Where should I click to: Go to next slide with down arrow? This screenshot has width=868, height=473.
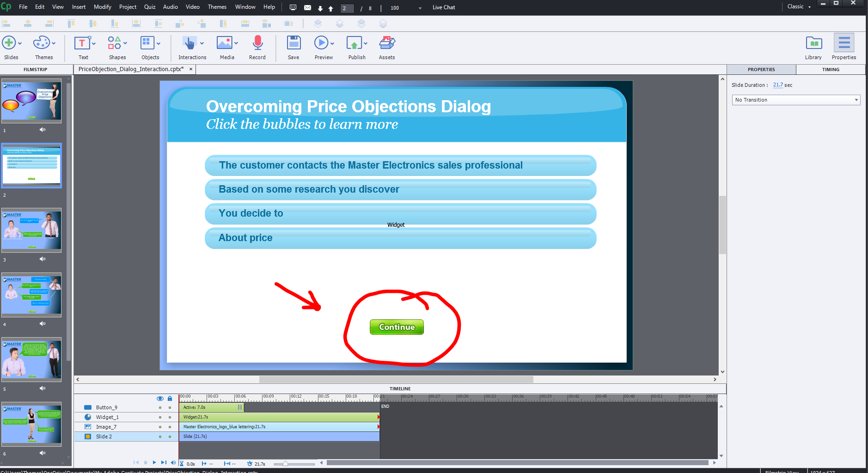tap(320, 8)
